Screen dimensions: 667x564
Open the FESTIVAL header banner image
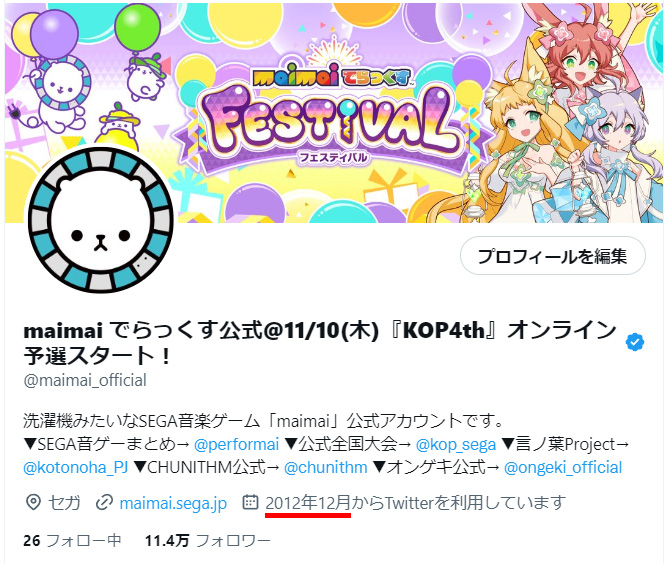[334, 113]
